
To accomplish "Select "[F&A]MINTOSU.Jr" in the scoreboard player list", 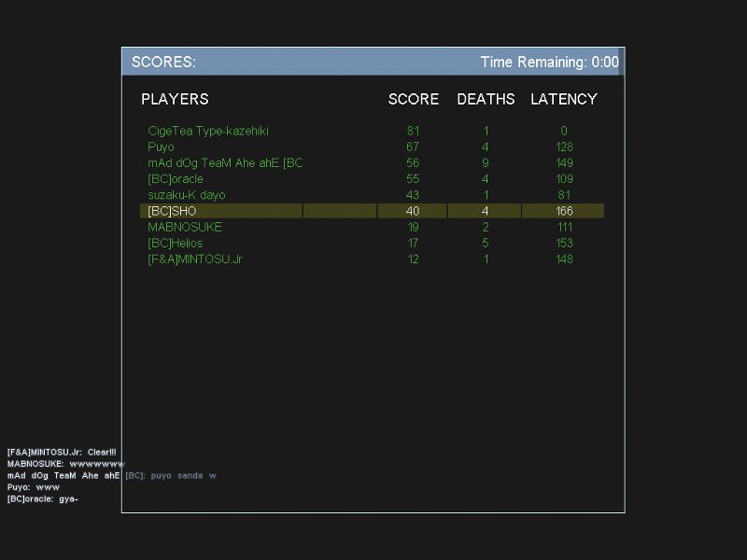I will pos(195,259).
